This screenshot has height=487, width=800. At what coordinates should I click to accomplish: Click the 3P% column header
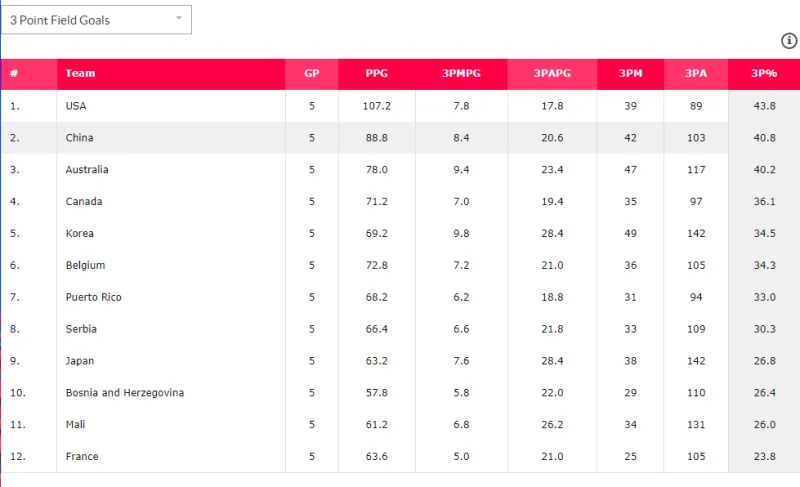pyautogui.click(x=764, y=74)
